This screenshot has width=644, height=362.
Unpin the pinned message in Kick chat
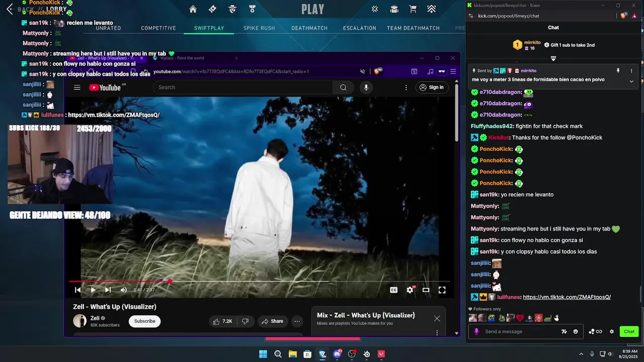click(618, 71)
